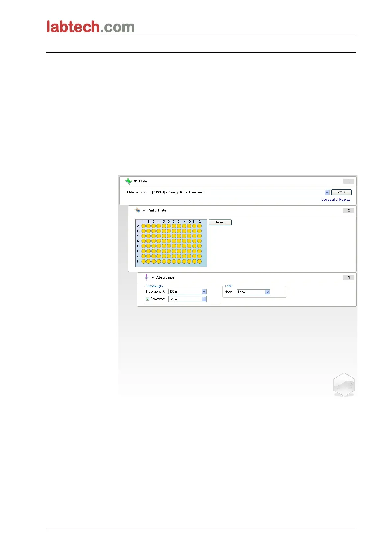This screenshot has width=392, height=554.
Task: Click the Part of Plate Details button
Action: [x=220, y=222]
